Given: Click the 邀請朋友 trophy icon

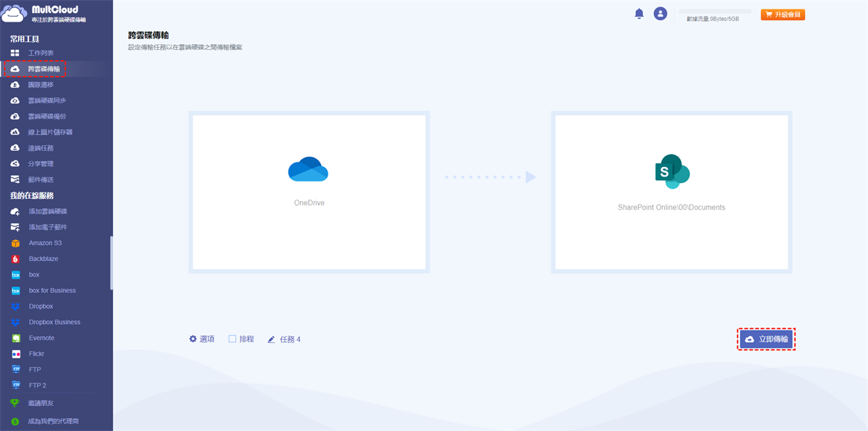Looking at the screenshot, I should pos(14,403).
